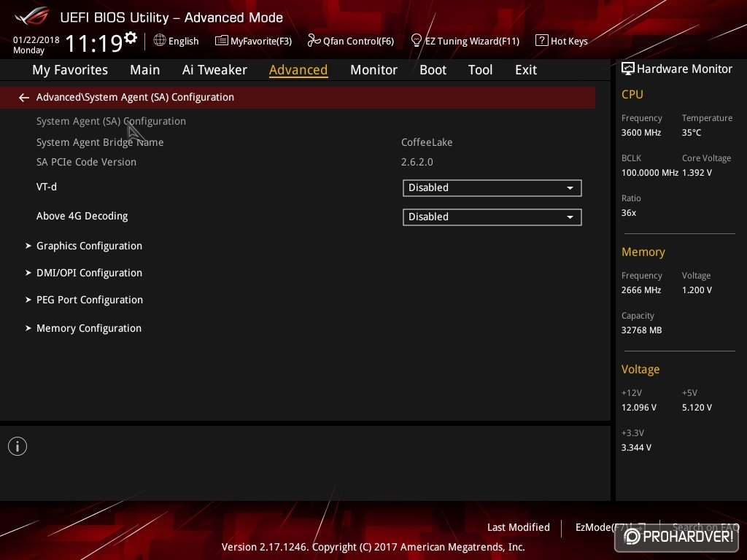747x560 pixels.
Task: Open MyFavorite(F3) from the top bar
Action: pyautogui.click(x=253, y=41)
